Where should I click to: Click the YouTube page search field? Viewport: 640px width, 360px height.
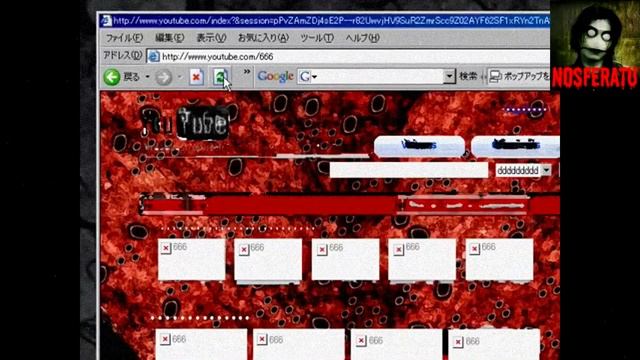coord(409,170)
